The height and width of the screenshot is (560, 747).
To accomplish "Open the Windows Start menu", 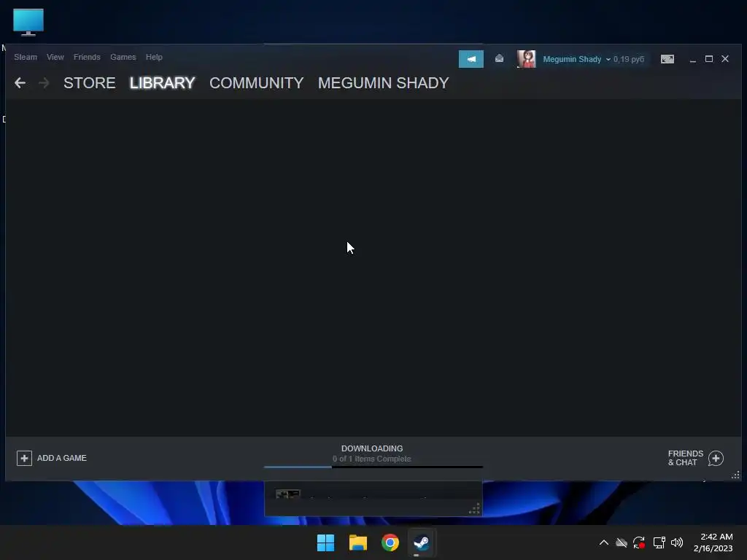I will tap(326, 542).
